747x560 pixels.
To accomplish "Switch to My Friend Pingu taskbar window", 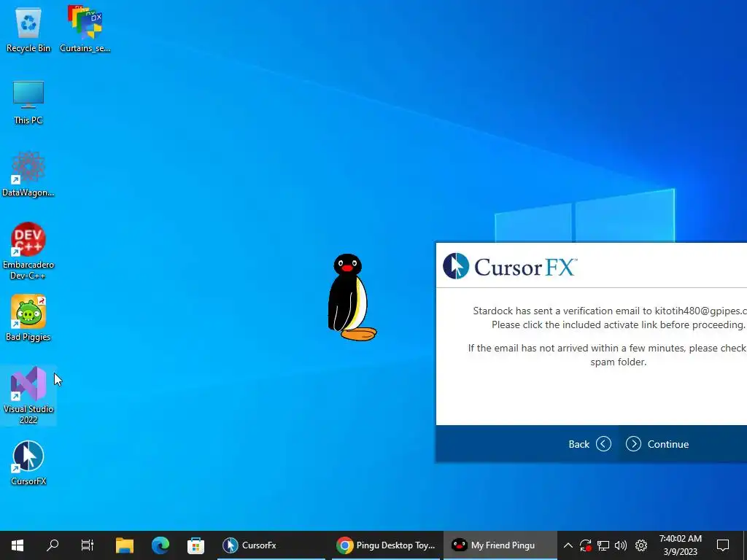I will pos(500,545).
